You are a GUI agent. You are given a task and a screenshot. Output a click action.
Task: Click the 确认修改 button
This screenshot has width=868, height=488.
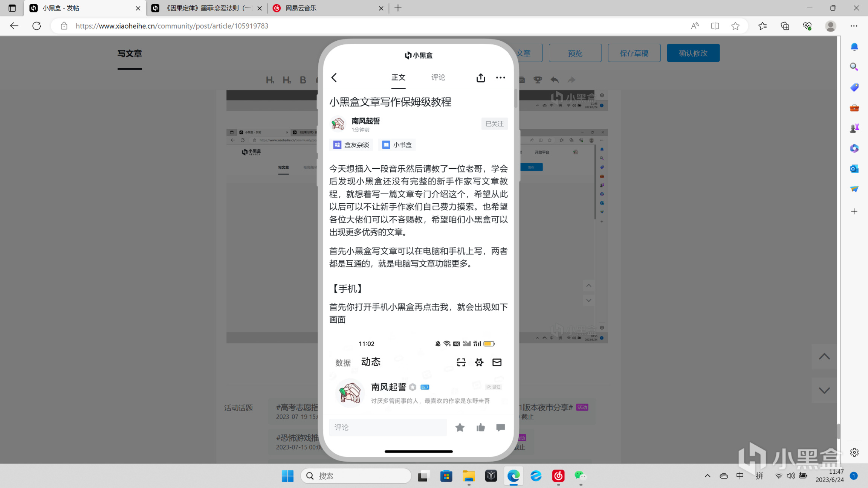point(693,53)
